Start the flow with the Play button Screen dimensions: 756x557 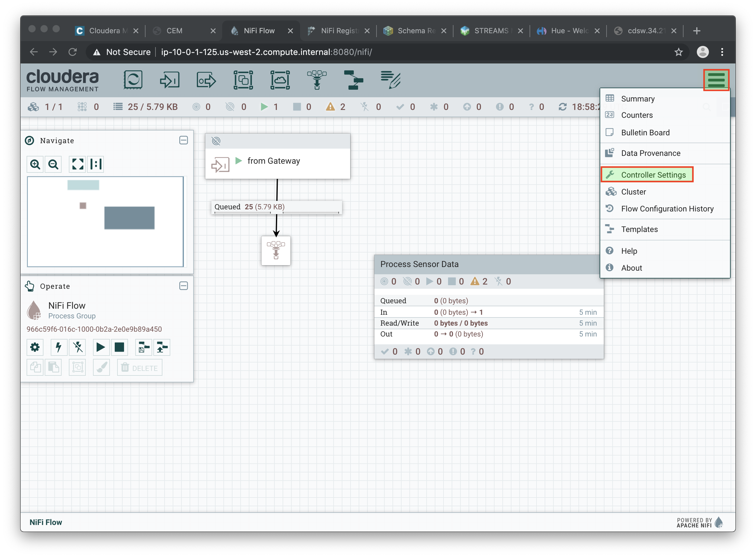tap(101, 347)
